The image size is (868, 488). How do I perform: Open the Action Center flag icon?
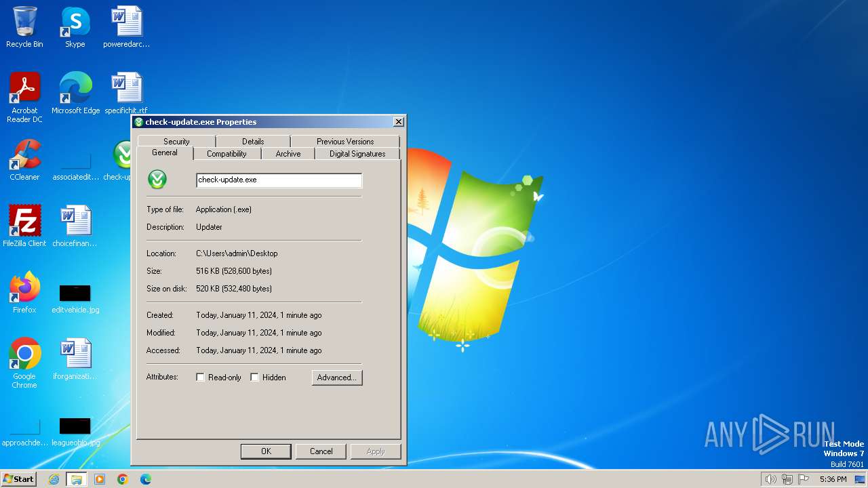tap(804, 479)
